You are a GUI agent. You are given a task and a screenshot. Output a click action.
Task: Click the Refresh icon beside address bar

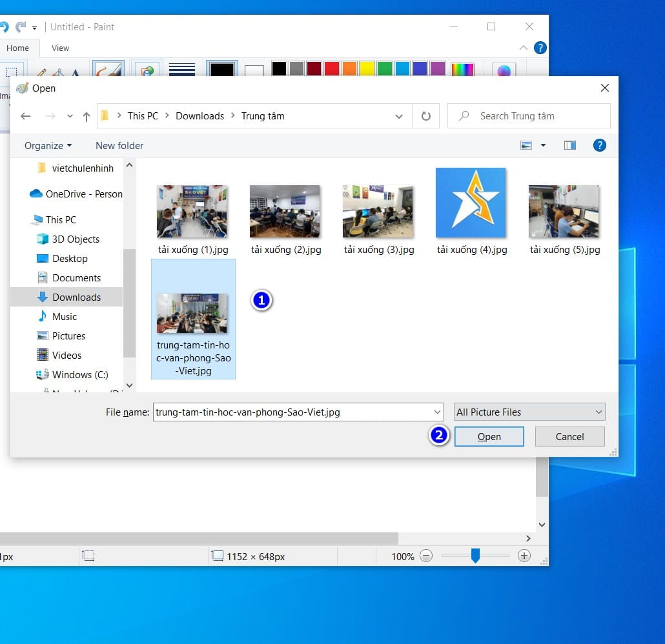coord(425,116)
